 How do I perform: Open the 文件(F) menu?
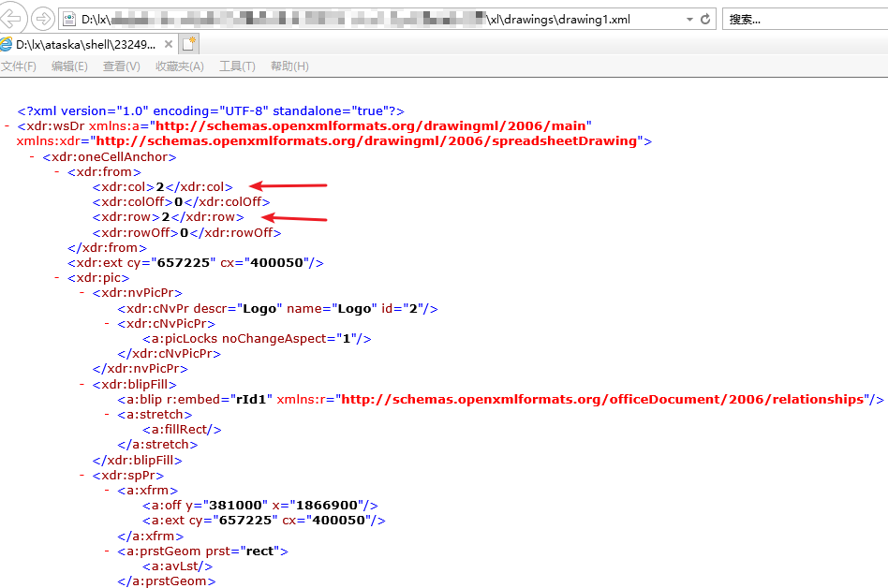point(18,66)
